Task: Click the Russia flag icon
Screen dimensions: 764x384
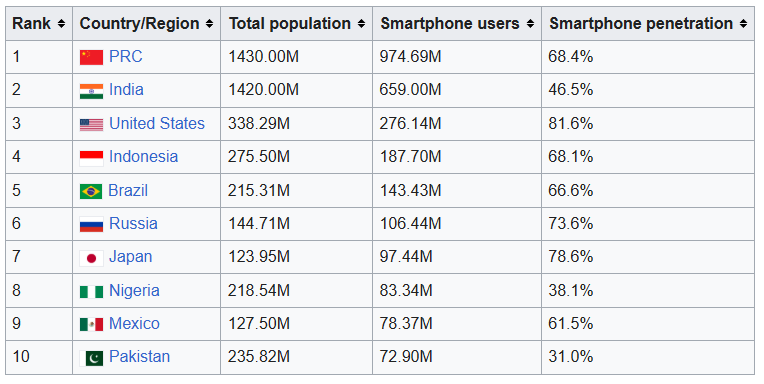Action: point(92,225)
